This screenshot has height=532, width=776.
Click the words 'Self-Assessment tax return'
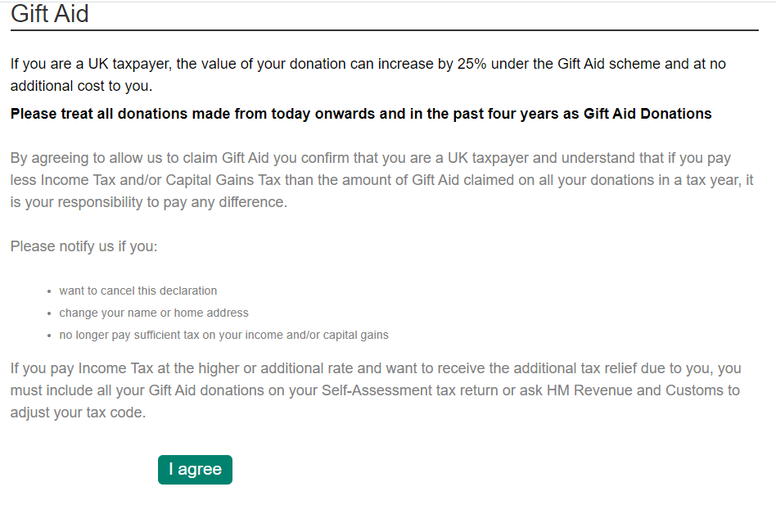point(410,390)
